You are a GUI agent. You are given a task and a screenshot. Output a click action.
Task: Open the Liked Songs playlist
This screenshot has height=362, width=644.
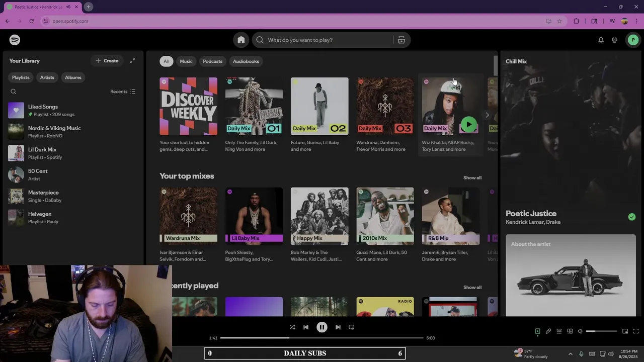tap(73, 110)
